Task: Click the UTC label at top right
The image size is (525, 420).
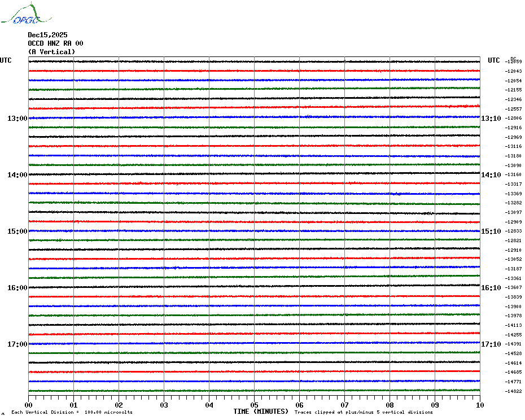Action: pyautogui.click(x=494, y=60)
